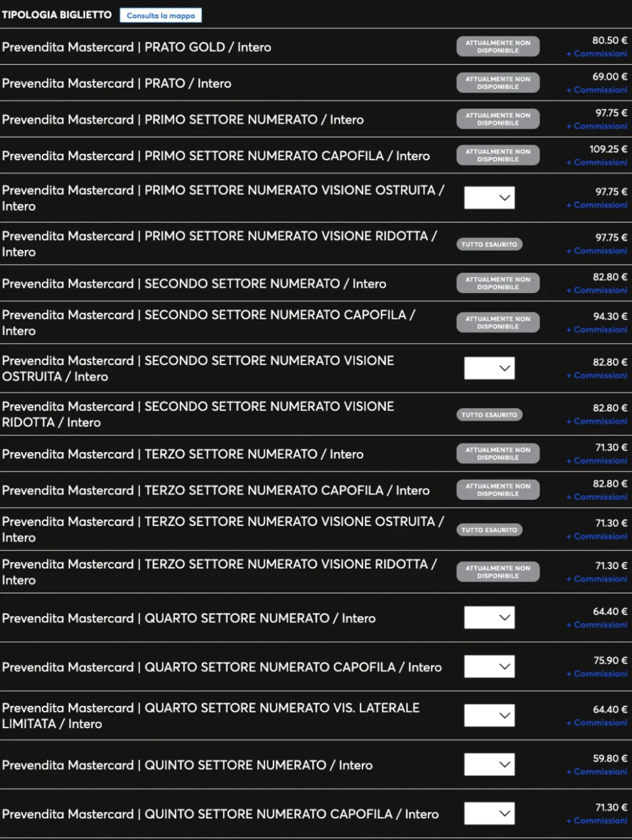
Task: Click Commissioni link for PRIMO SETTORE NUMERATO / Intero
Action: point(597,126)
